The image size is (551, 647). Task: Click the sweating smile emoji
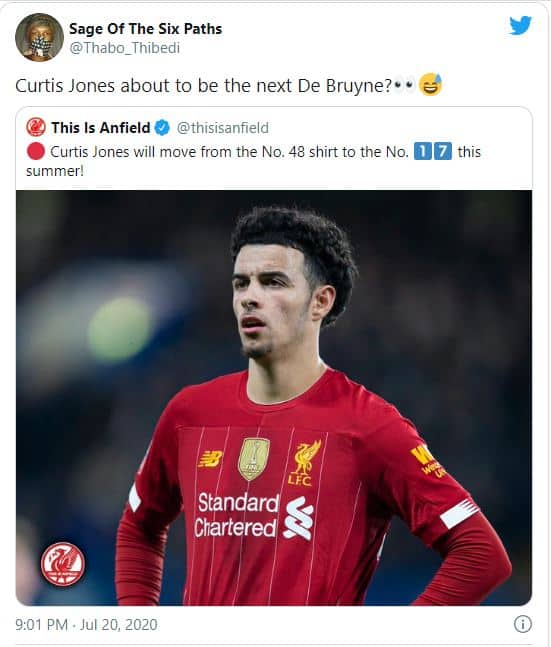click(430, 85)
